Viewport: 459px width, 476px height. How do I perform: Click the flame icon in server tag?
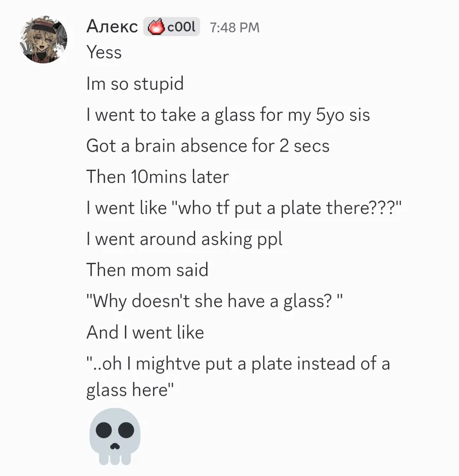tap(156, 27)
